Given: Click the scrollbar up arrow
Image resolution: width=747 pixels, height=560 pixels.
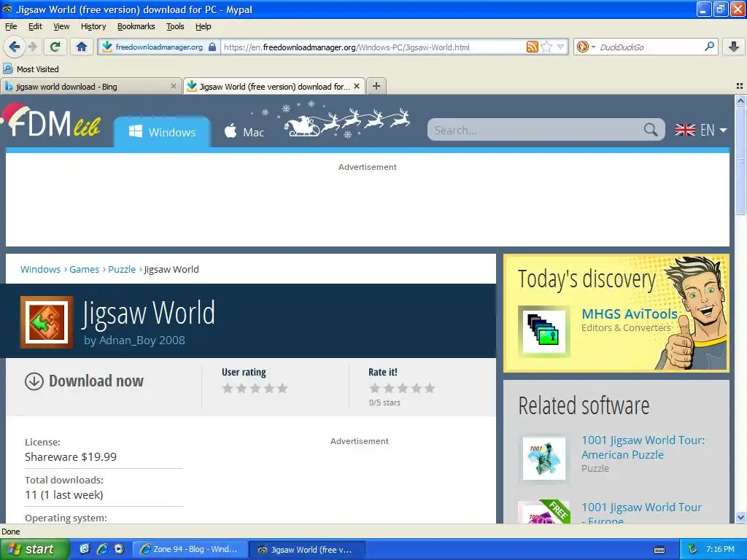Looking at the screenshot, I should (740, 101).
